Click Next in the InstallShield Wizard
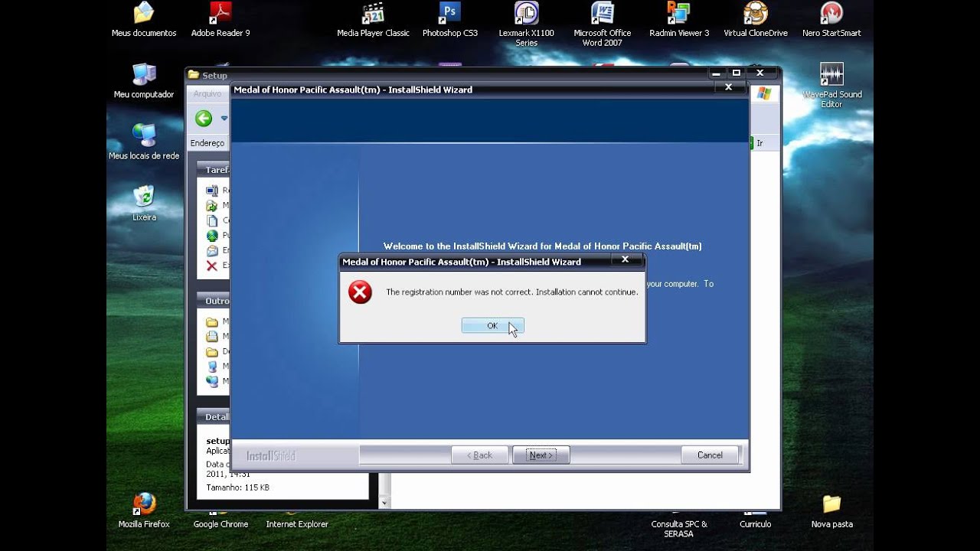Viewport: 980px width, 551px height. click(x=541, y=455)
